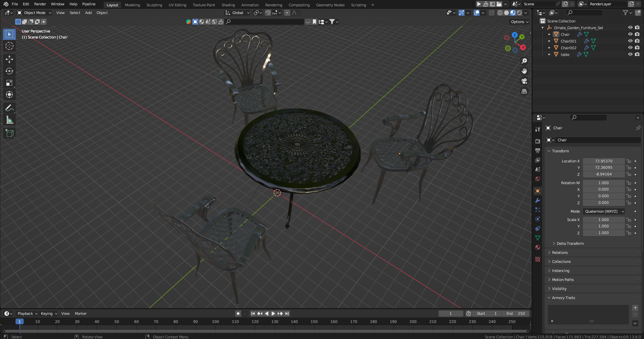Hide table object in viewport
The image size is (644, 339).
point(630,54)
